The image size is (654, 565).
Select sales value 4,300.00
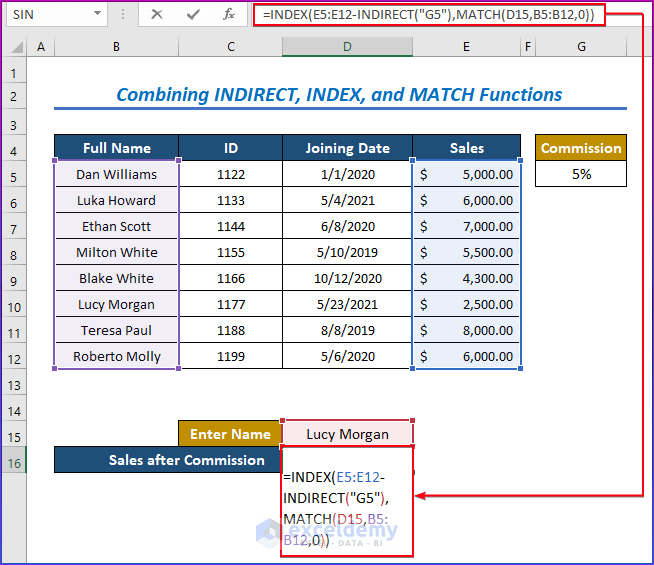pos(466,278)
